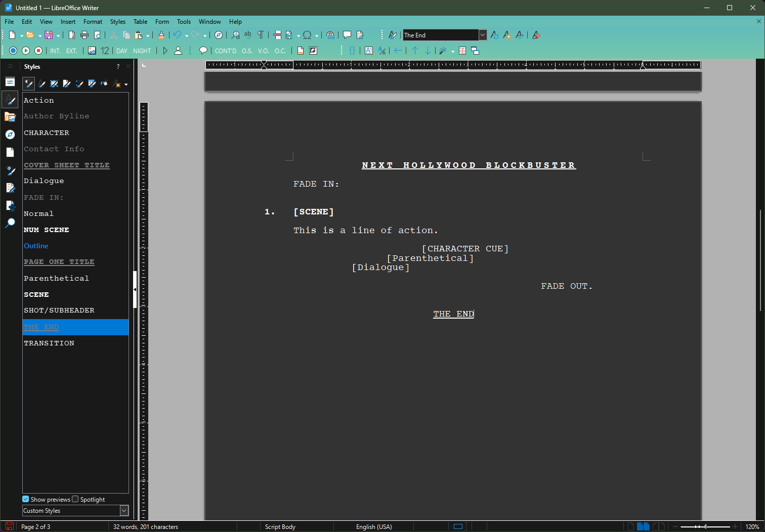Click the Clone Formatting paintbrush icon
This screenshot has width=765, height=532.
[x=161, y=35]
